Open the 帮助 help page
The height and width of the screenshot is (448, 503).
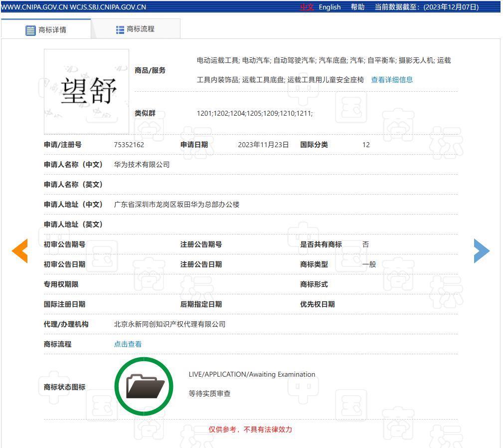[357, 7]
